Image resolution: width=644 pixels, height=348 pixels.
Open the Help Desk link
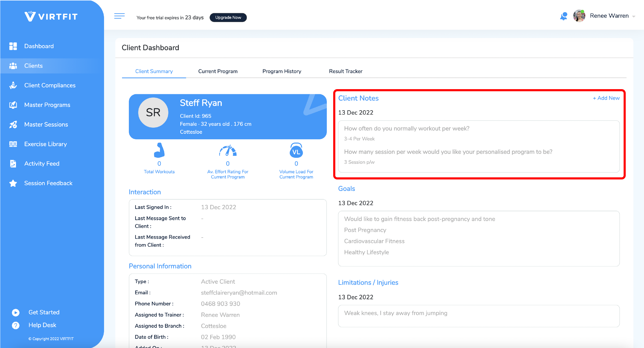tap(42, 325)
